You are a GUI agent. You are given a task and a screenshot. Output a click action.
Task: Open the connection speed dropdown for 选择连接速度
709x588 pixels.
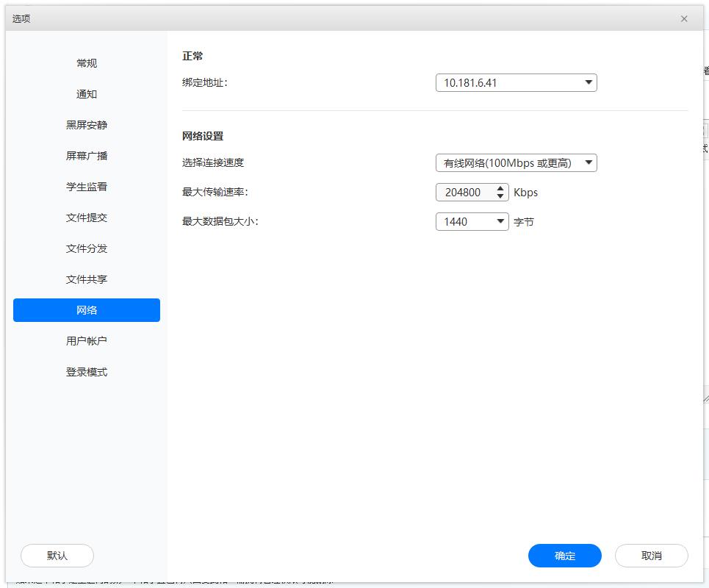click(x=589, y=162)
